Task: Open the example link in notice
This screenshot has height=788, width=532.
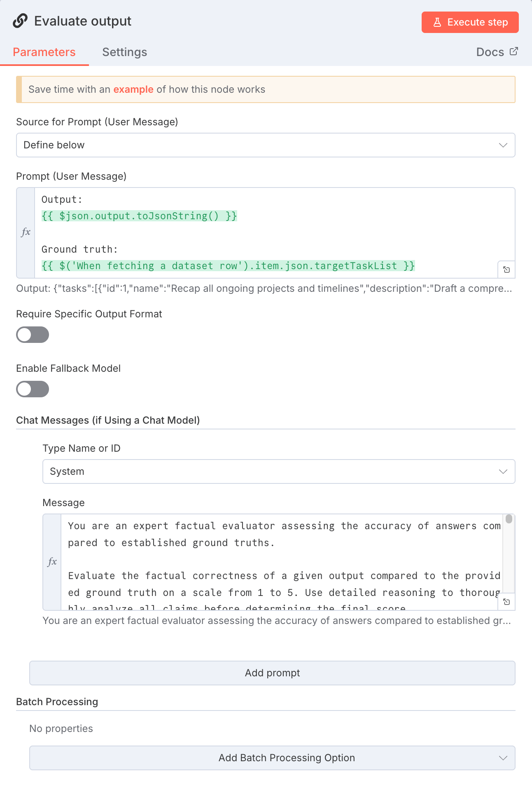Action: pyautogui.click(x=133, y=89)
